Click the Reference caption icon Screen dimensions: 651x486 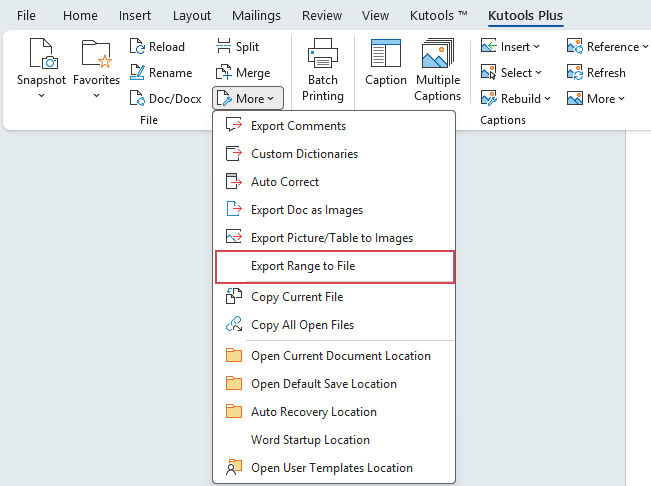pyautogui.click(x=575, y=46)
